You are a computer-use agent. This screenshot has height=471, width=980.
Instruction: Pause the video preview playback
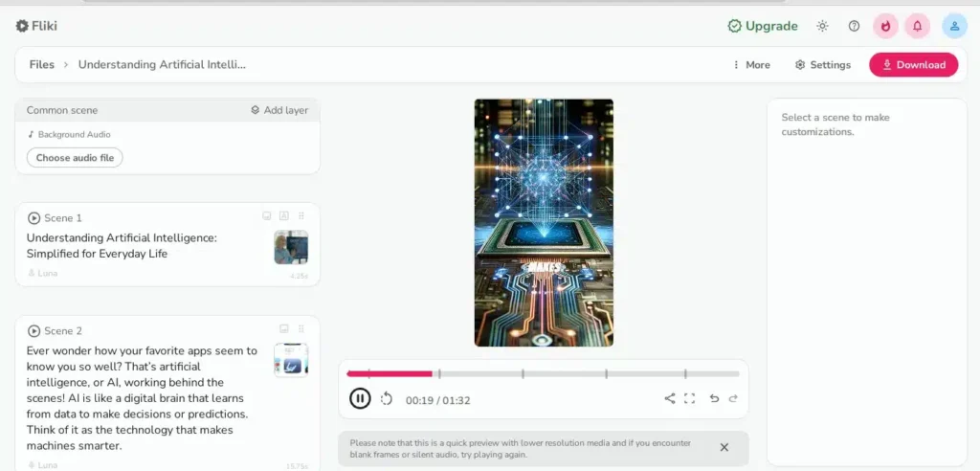pos(360,398)
